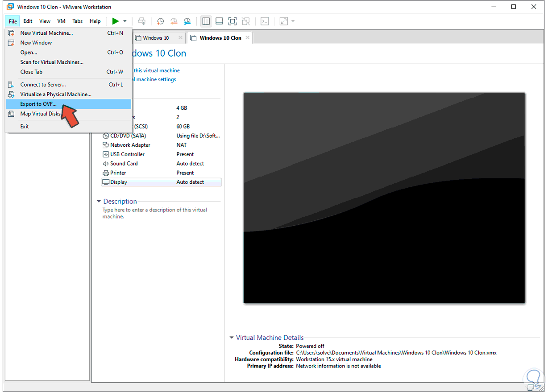This screenshot has width=548, height=392.
Task: Collapse the Description section
Action: point(99,202)
